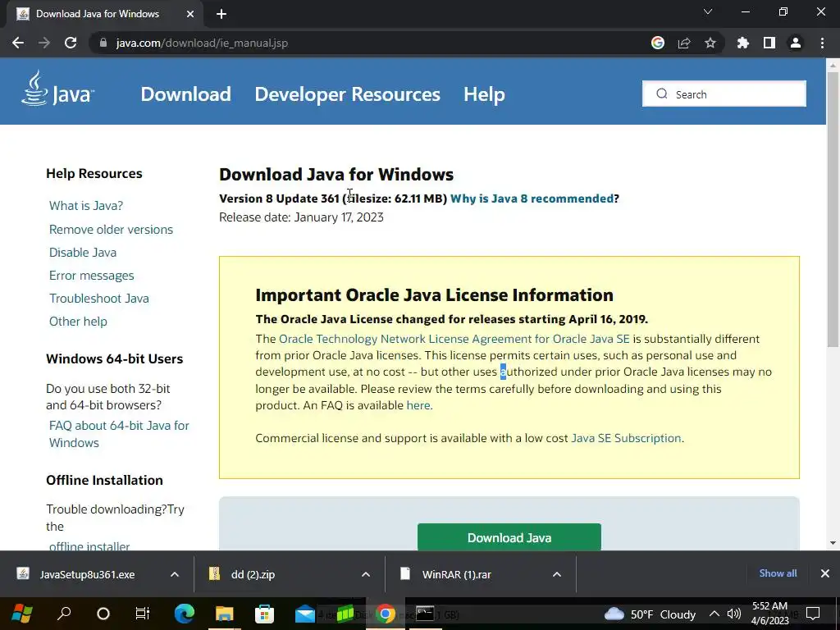Open the Java SE Subscription link

coord(626,438)
